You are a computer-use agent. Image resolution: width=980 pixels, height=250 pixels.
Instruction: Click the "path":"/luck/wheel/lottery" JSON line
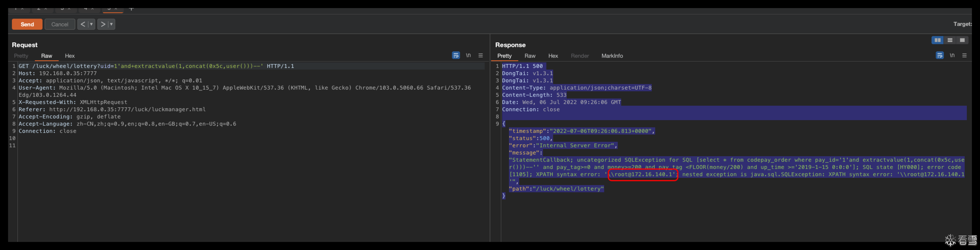[x=556, y=189]
